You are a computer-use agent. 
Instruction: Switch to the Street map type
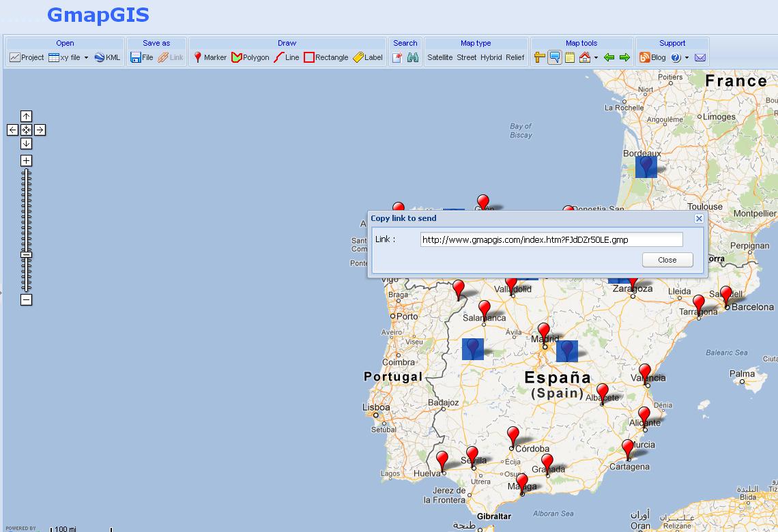[x=467, y=58]
